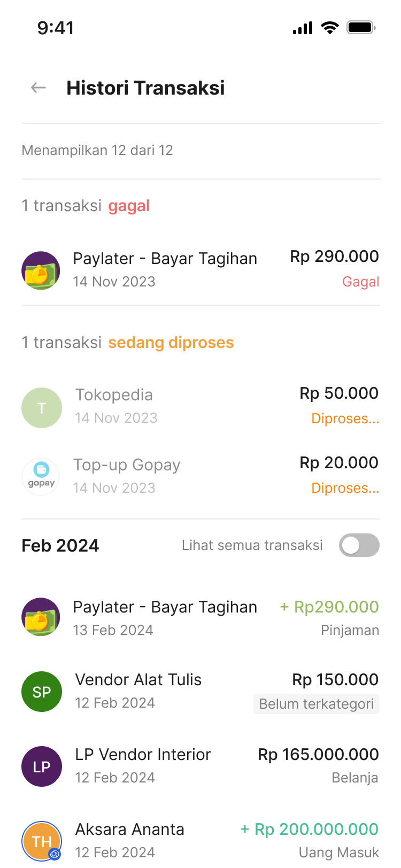The image size is (401, 868).
Task: Tap the red Gagal status label
Action: tap(360, 282)
